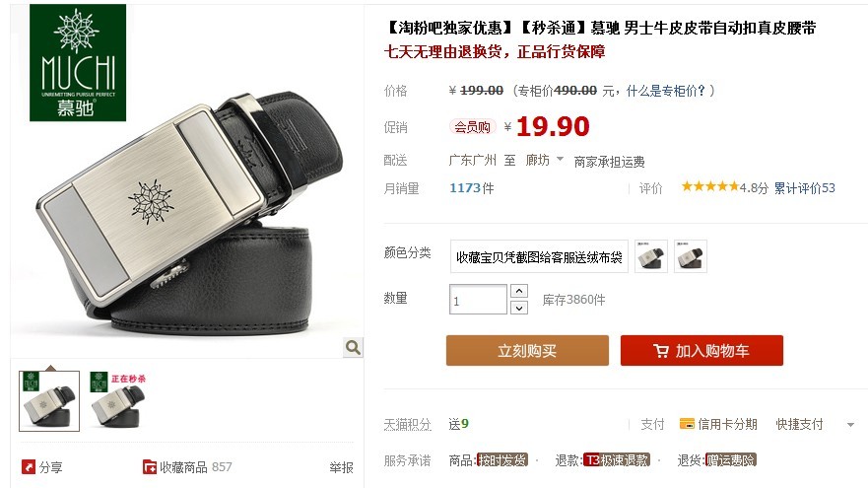Open the 累计评价53 reviews link

click(804, 187)
